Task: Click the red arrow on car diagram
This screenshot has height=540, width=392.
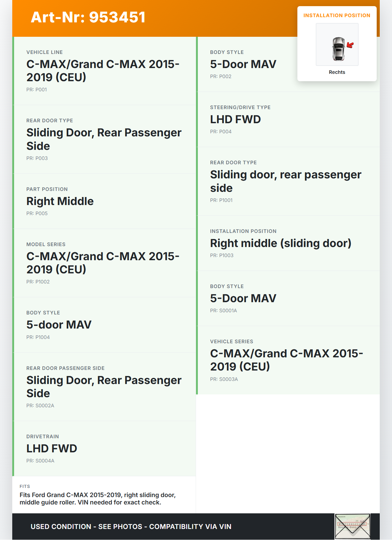Action: [350, 45]
